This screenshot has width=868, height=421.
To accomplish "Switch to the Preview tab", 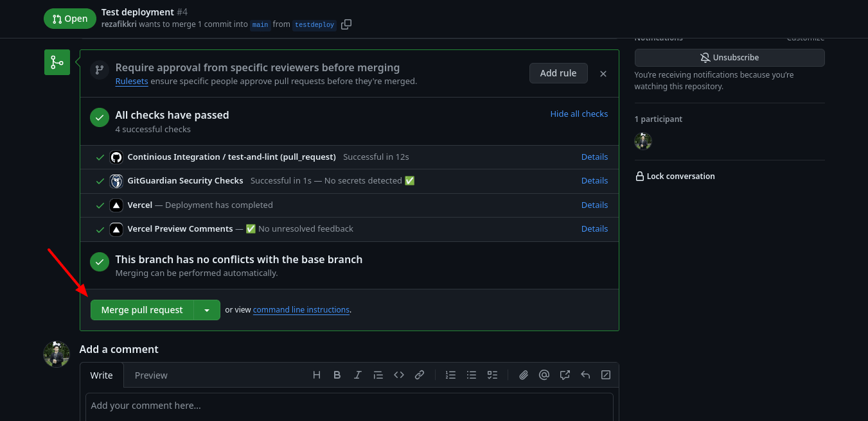I will coord(151,375).
